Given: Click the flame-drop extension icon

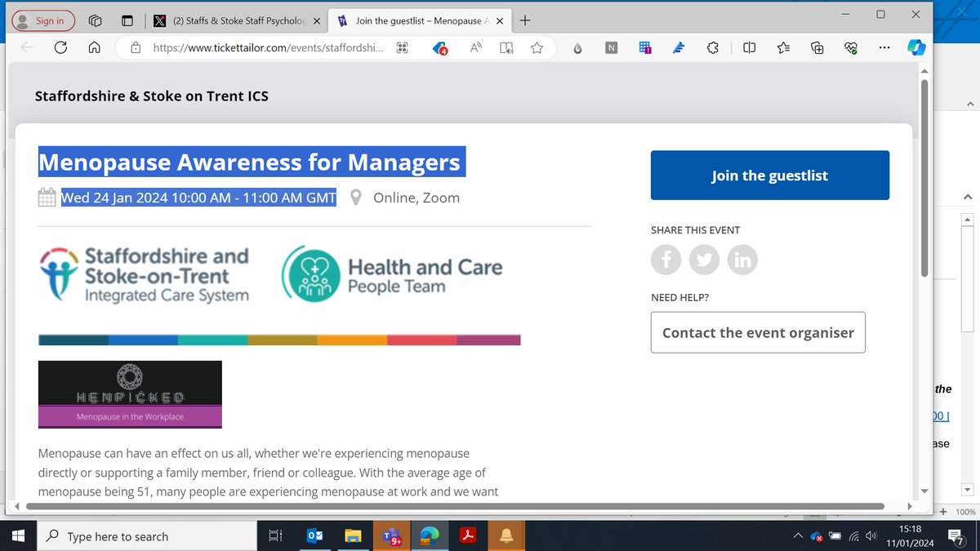Looking at the screenshot, I should click(577, 48).
